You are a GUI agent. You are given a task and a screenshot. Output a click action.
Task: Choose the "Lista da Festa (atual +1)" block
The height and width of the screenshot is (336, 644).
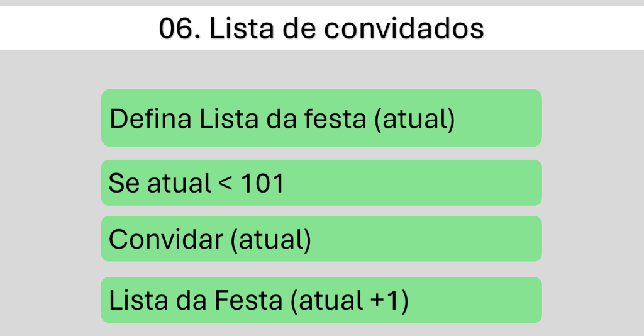tap(321, 300)
